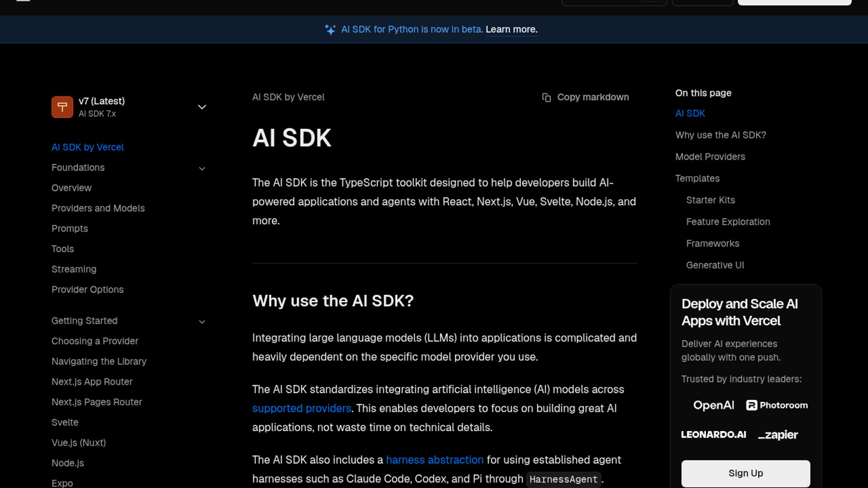Open the Expo getting started guide
Viewport: 868px width, 488px height.
(x=62, y=483)
